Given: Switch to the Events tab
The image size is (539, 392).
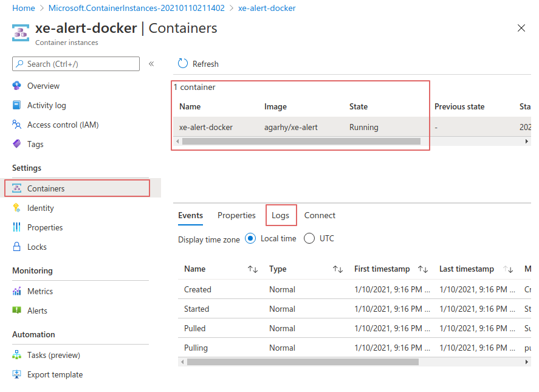Looking at the screenshot, I should [x=190, y=215].
